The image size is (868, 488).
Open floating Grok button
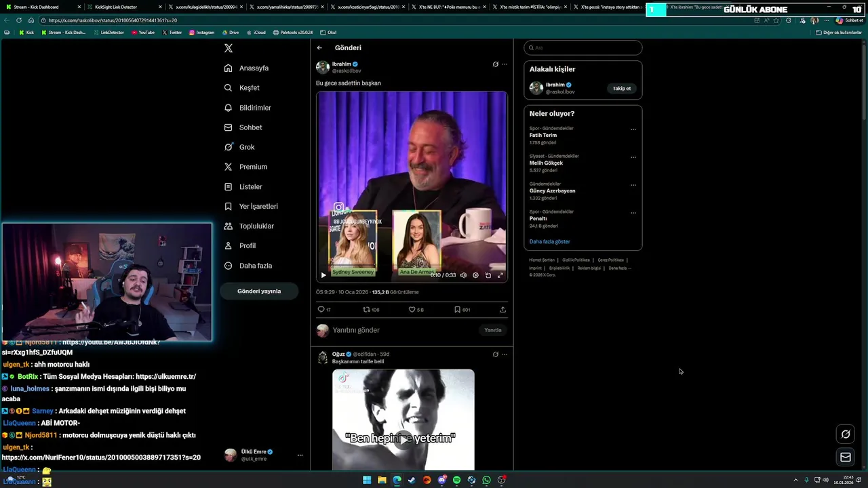[x=846, y=434]
